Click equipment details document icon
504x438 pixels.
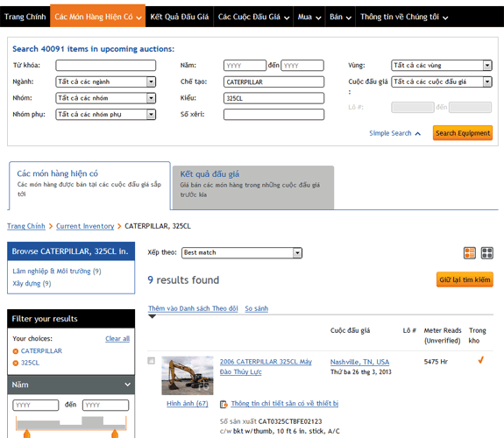224,404
